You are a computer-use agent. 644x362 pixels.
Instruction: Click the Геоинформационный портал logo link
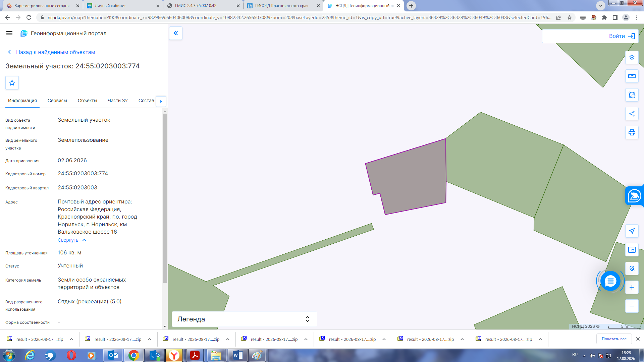63,33
